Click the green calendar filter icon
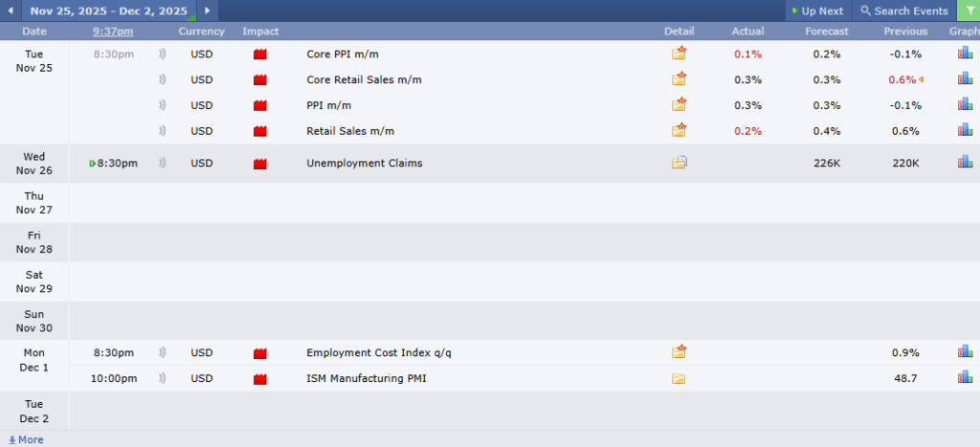This screenshot has height=447, width=980. pos(968,11)
